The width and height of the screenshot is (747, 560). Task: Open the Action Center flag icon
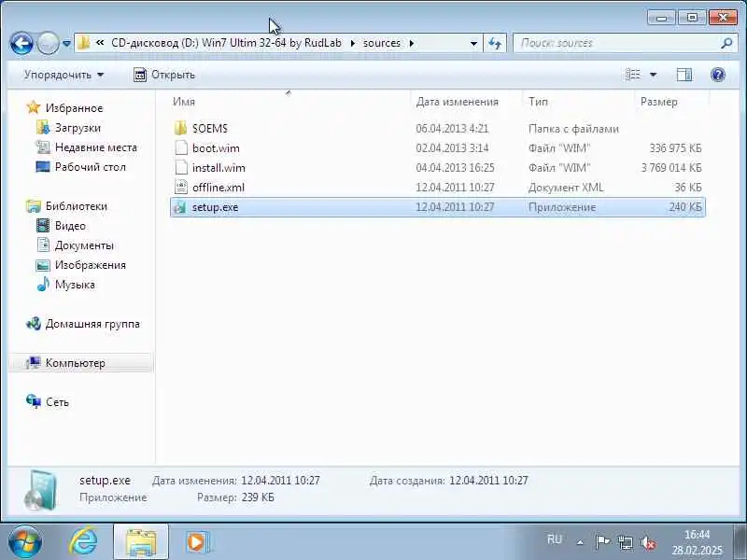click(602, 542)
